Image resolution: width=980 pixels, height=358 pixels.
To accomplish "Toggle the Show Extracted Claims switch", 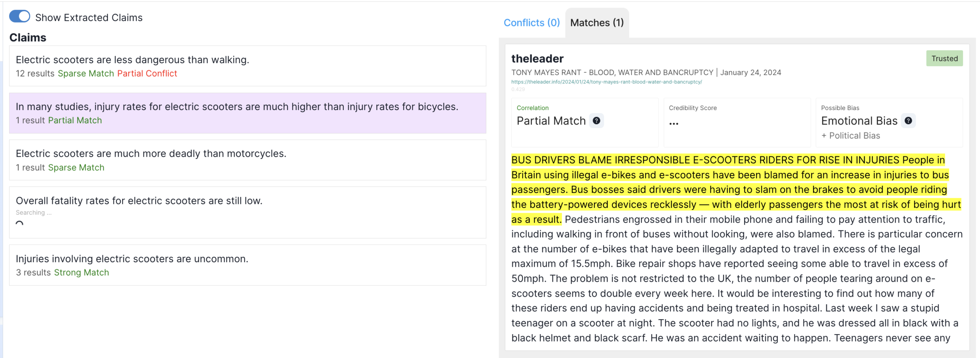I will tap(20, 16).
